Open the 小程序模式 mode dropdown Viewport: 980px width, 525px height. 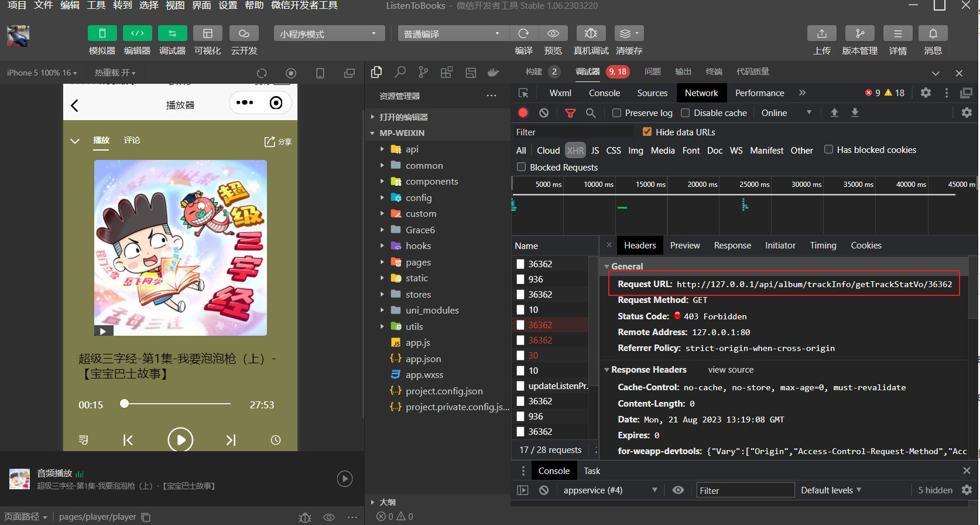pos(329,33)
